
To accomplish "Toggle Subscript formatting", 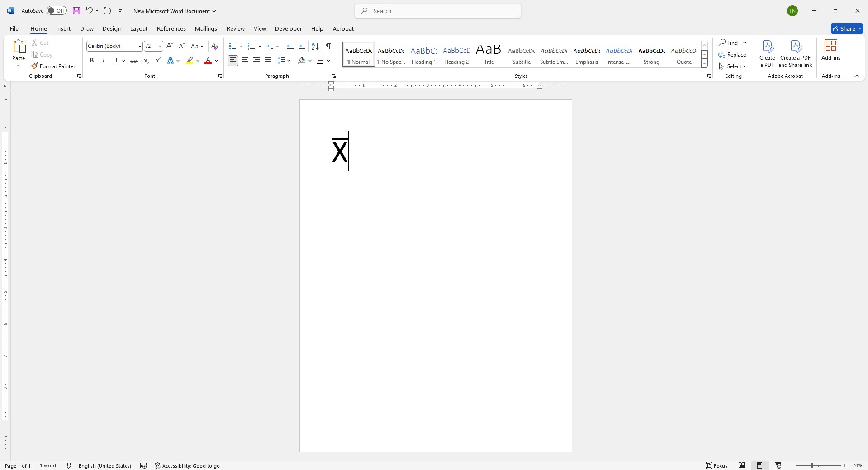I will tap(146, 61).
